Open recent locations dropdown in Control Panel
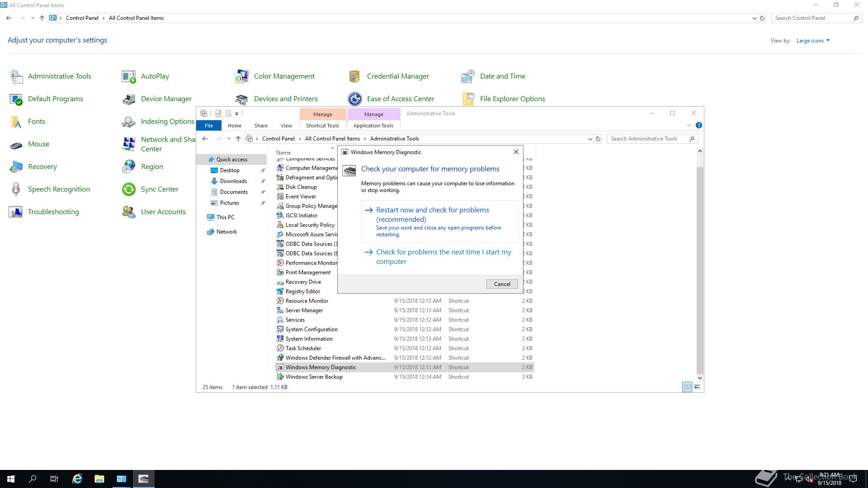This screenshot has width=868, height=488. point(33,18)
